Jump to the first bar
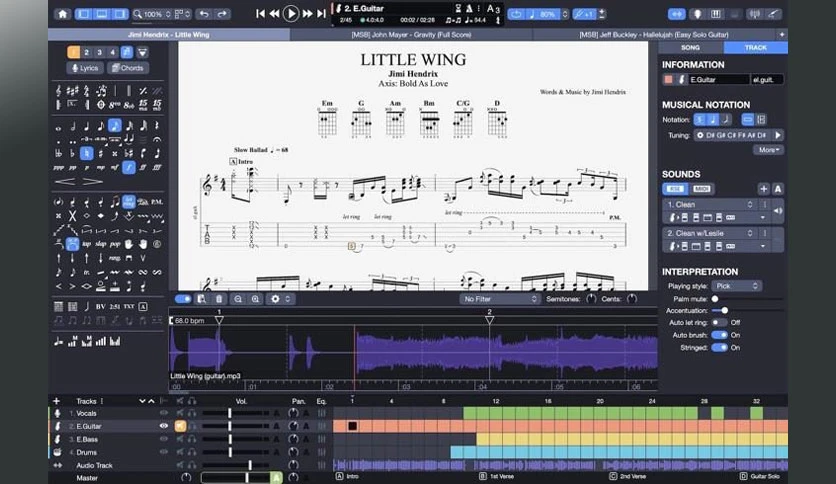Screen dimensions: 836x484 (260, 14)
